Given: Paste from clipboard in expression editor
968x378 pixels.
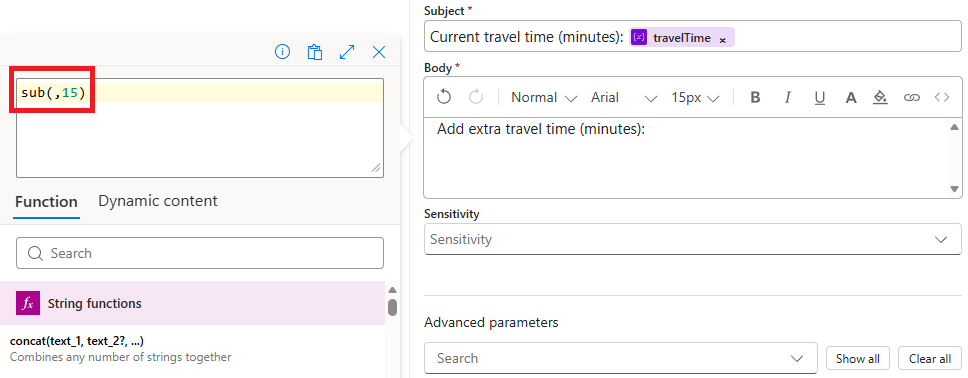Looking at the screenshot, I should (315, 52).
